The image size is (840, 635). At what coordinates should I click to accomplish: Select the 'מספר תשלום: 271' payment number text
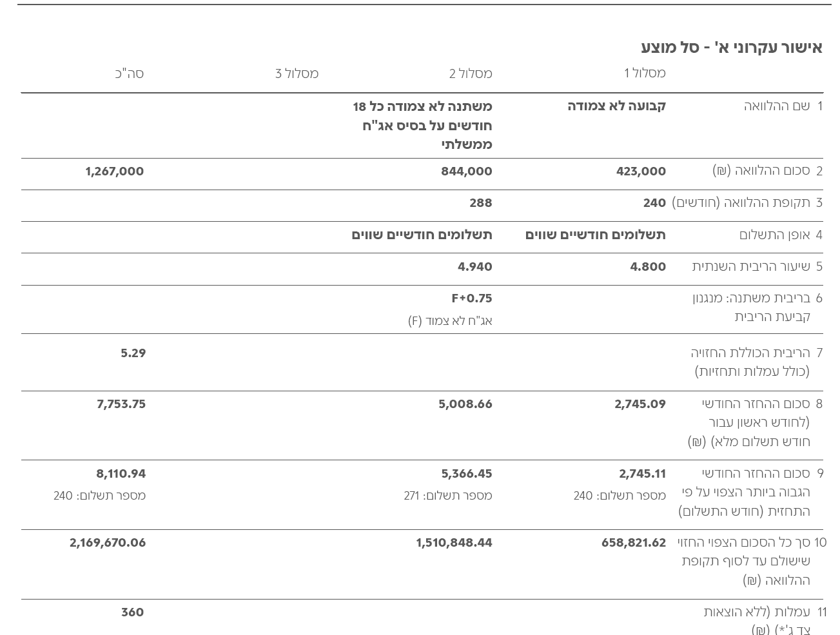pos(448,496)
